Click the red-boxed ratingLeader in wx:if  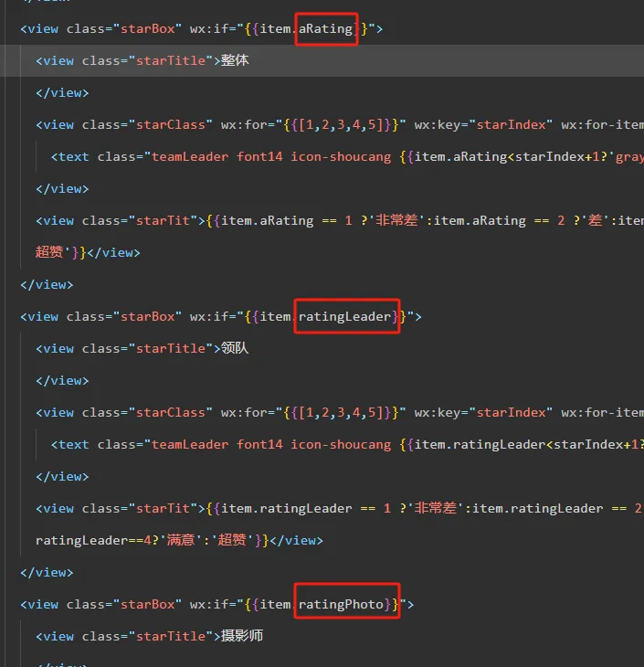tap(347, 316)
